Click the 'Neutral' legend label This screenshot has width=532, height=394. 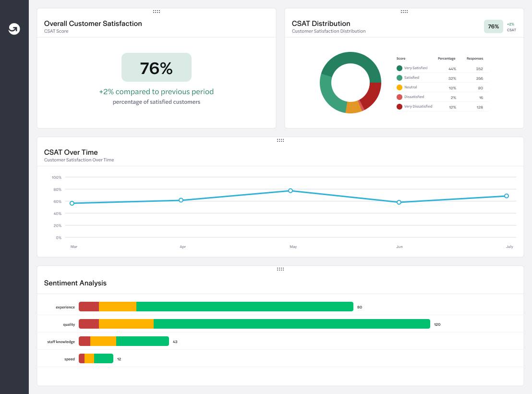pos(411,87)
